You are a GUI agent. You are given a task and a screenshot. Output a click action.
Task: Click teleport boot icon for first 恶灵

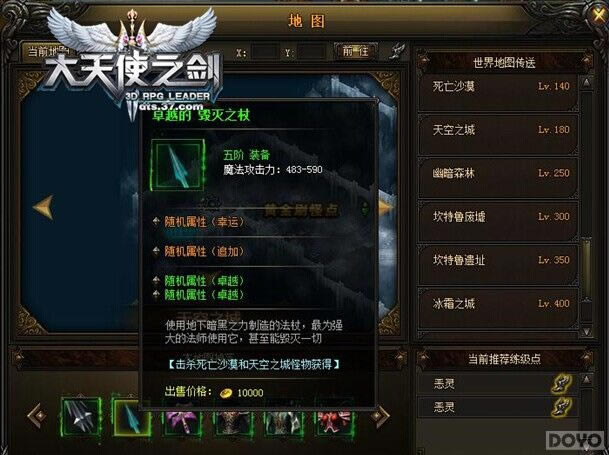click(x=562, y=384)
